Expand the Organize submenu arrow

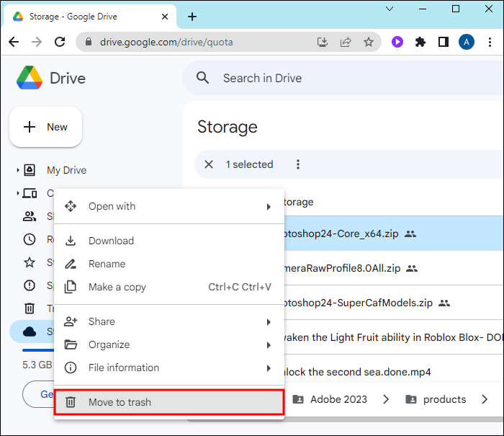pyautogui.click(x=269, y=345)
